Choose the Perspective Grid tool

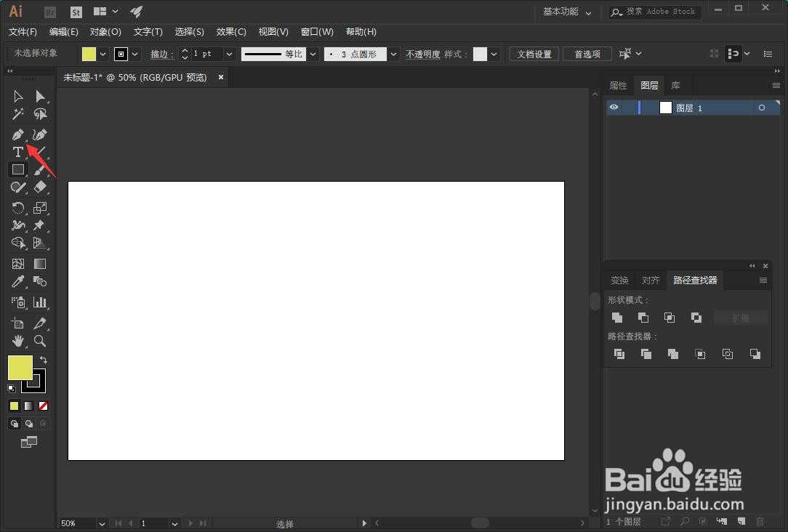tap(40, 243)
